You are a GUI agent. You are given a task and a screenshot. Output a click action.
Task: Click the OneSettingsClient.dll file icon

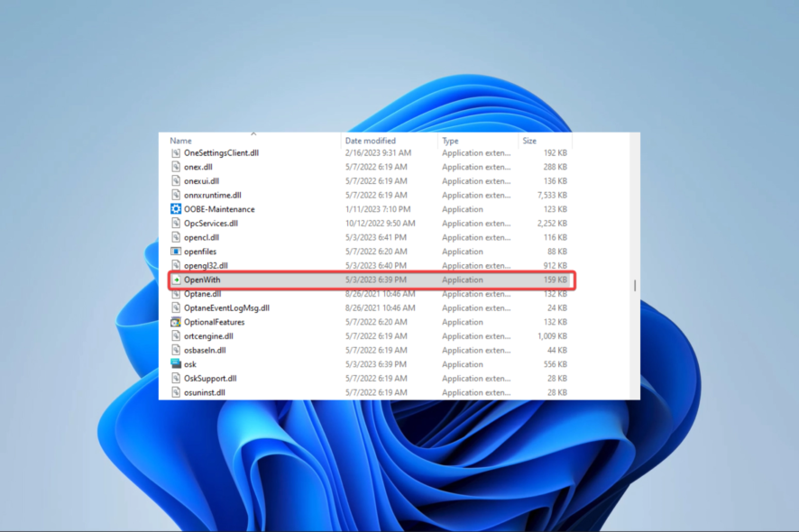(176, 153)
